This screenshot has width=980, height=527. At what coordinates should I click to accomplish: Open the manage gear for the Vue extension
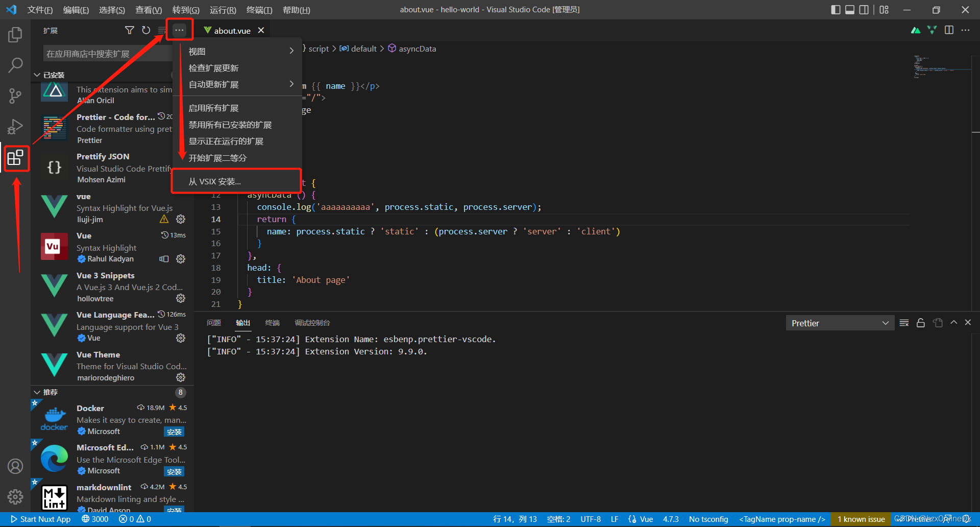pyautogui.click(x=180, y=259)
